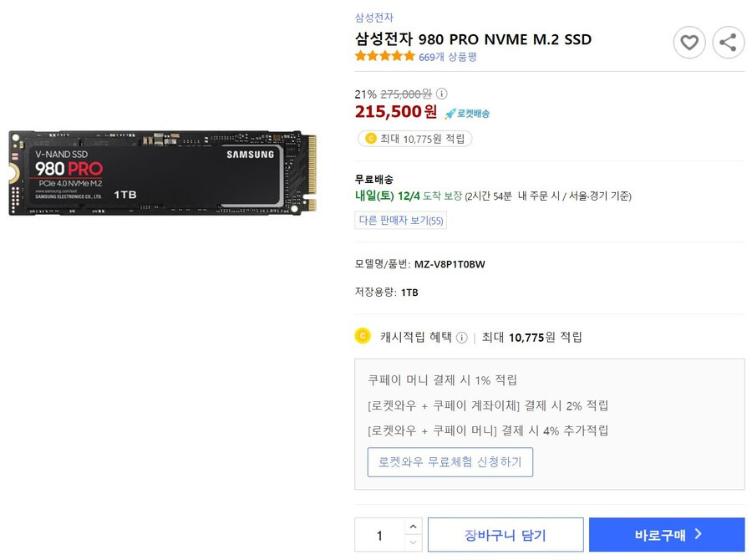The height and width of the screenshot is (560, 752).
Task: Open the share icon button
Action: [728, 43]
